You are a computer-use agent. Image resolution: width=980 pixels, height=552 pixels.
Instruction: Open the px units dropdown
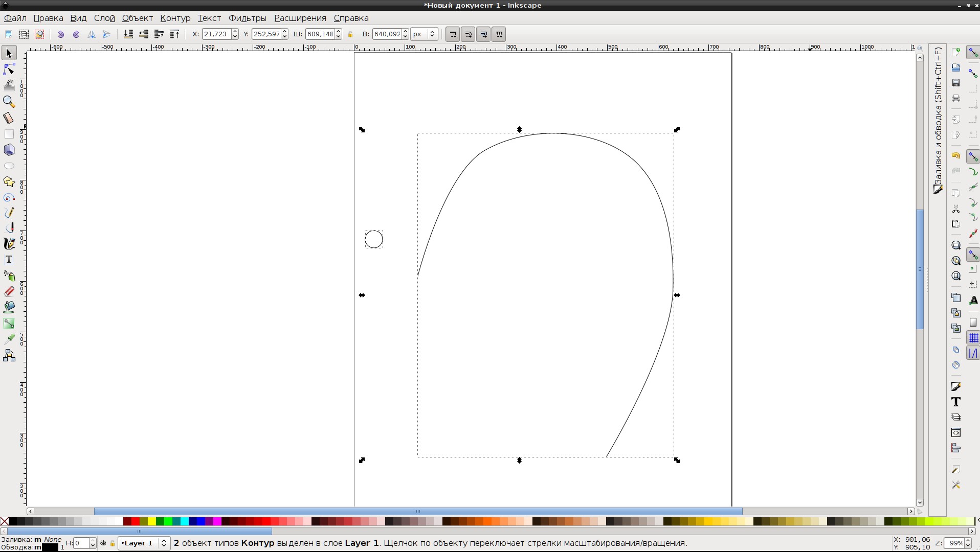425,34
